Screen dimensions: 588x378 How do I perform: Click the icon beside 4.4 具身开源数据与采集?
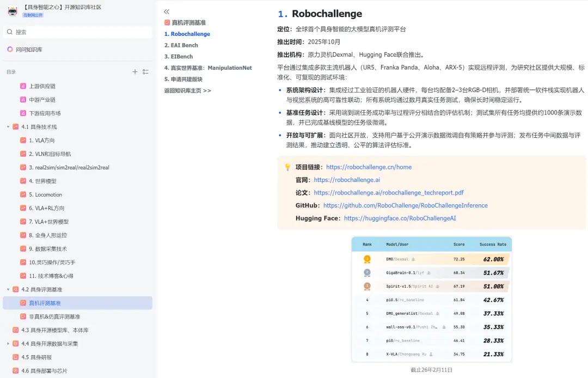pyautogui.click(x=15, y=344)
